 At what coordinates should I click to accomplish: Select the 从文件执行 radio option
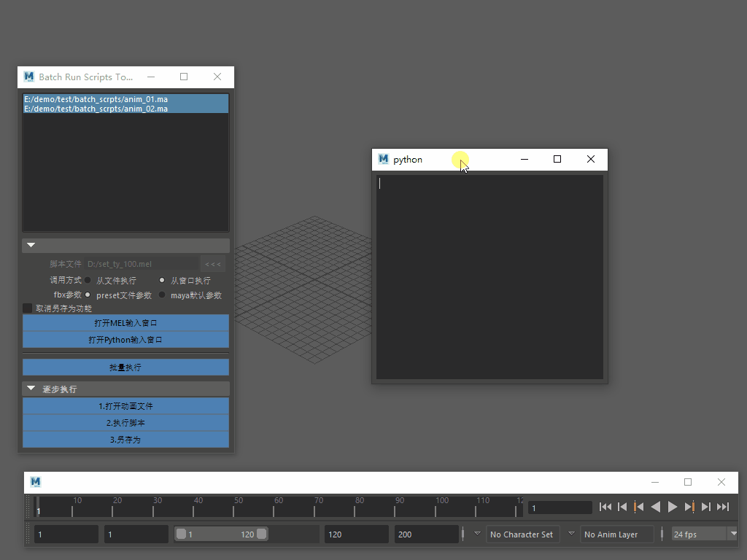88,280
